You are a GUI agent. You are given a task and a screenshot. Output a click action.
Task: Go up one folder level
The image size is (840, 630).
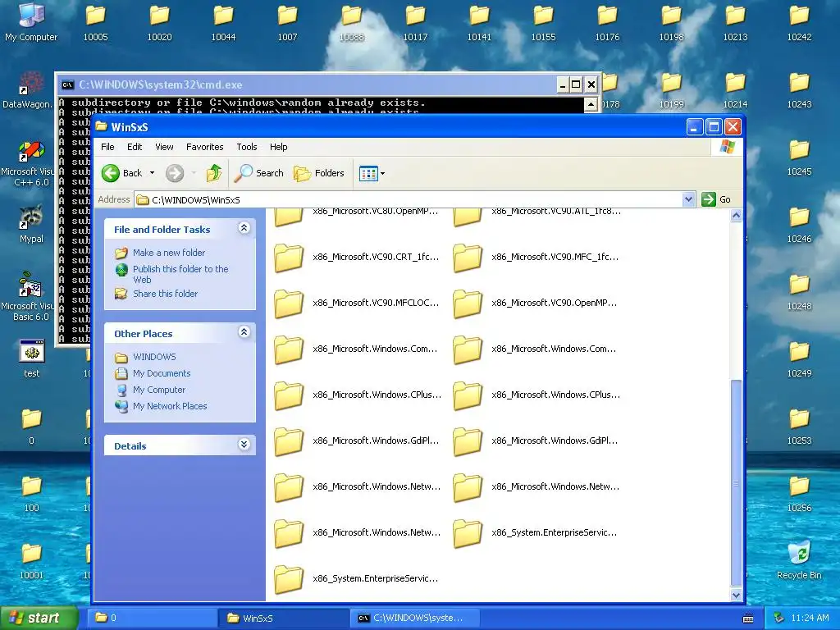coord(214,173)
